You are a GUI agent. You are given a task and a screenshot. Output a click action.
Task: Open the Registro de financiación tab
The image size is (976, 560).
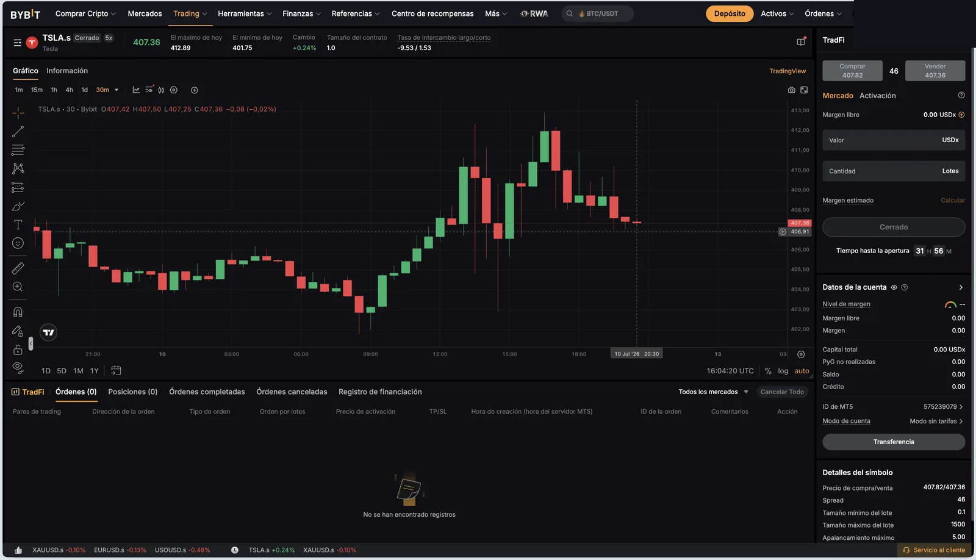coord(380,392)
